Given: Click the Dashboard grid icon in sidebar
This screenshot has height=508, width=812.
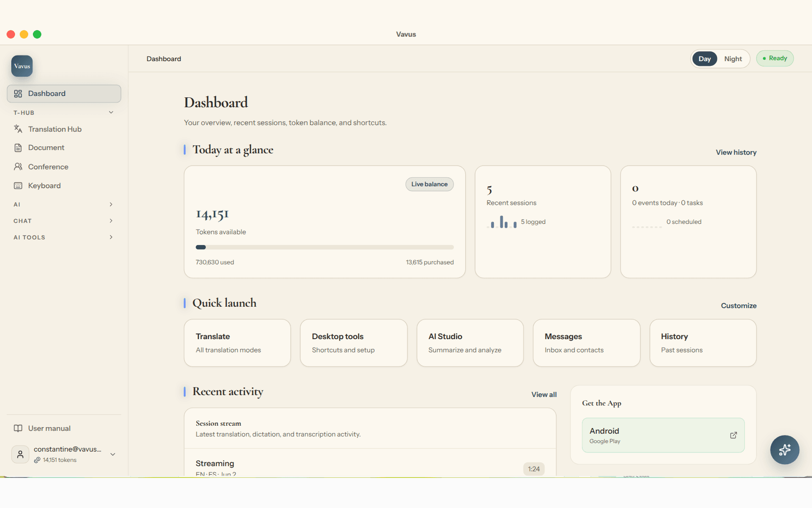Looking at the screenshot, I should pos(18,94).
